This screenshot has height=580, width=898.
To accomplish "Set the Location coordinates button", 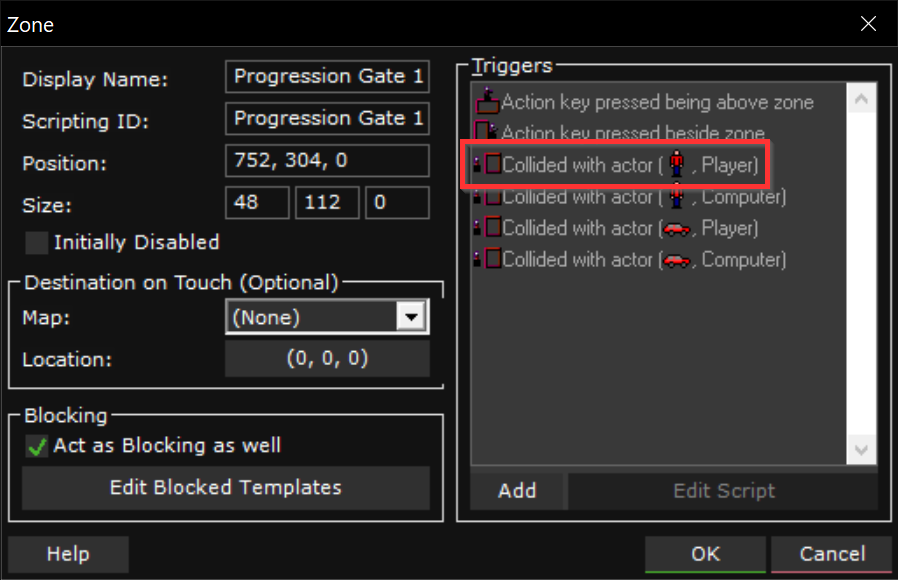I will [x=327, y=358].
